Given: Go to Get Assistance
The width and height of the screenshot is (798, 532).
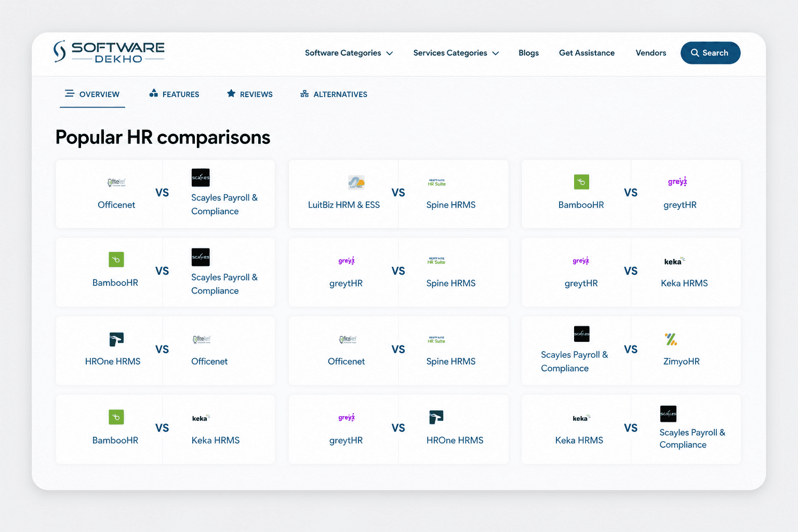Looking at the screenshot, I should pos(587,53).
